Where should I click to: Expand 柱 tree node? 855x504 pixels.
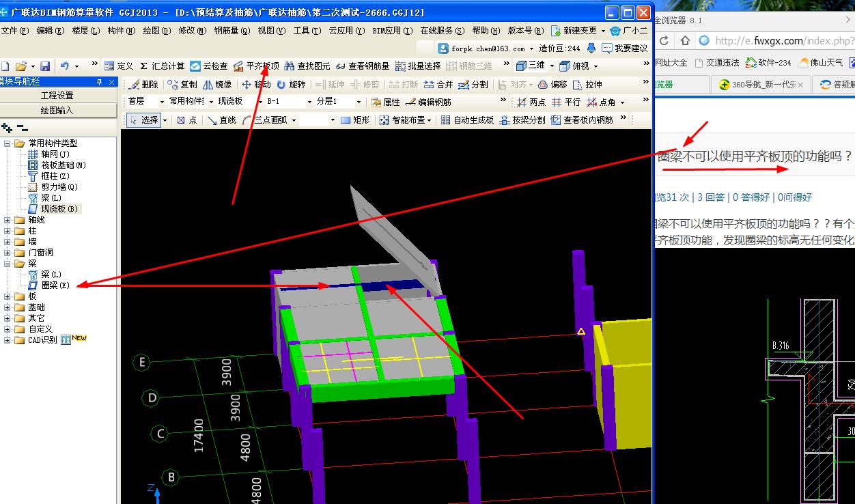coord(8,231)
